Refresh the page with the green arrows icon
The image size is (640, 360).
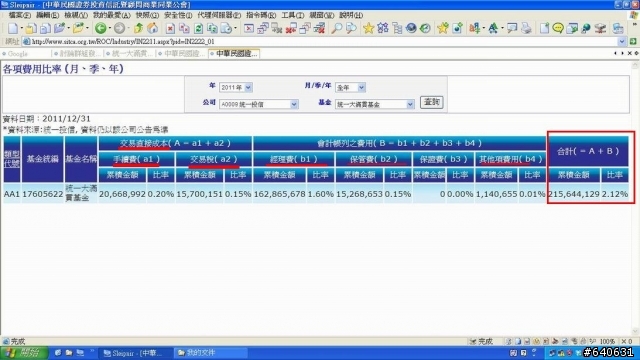(x=198, y=28)
